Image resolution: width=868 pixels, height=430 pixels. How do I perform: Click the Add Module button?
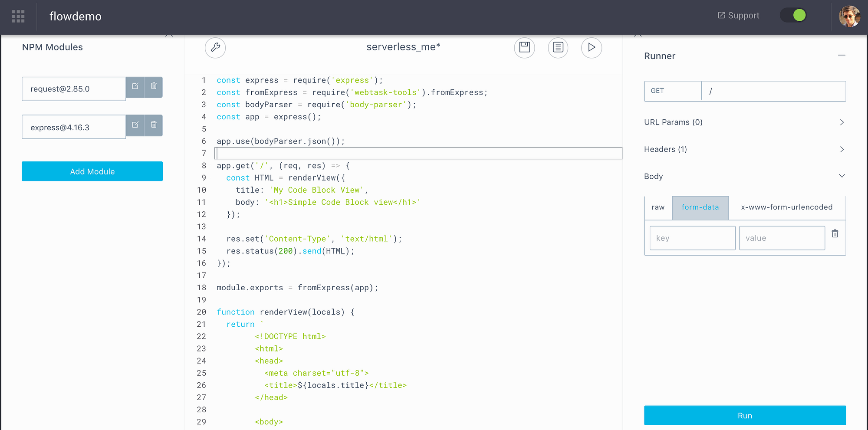click(x=92, y=171)
